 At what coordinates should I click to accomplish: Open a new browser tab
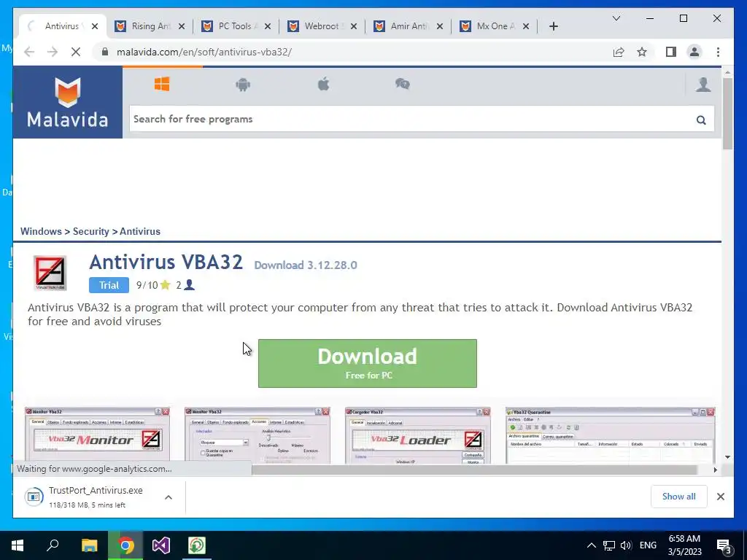[554, 26]
